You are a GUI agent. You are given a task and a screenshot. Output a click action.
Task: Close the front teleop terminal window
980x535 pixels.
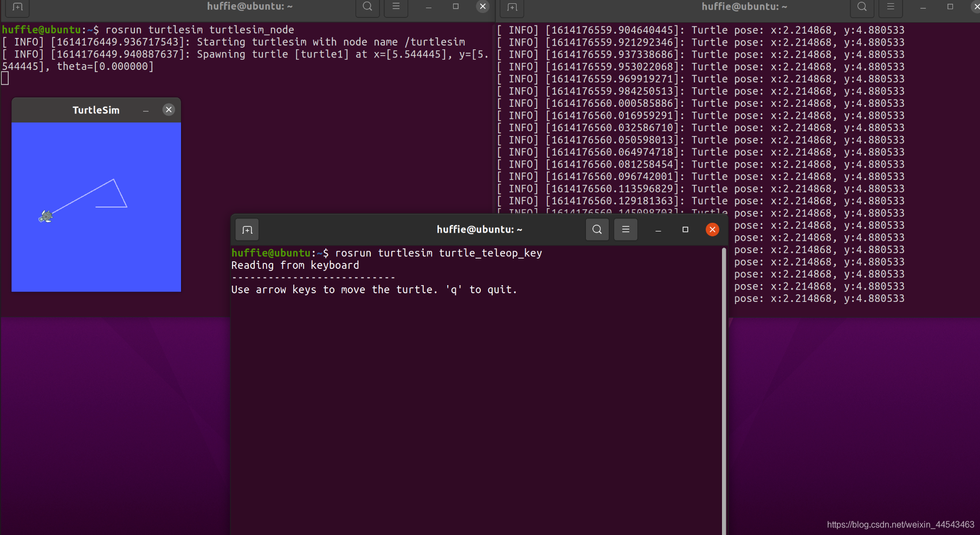point(712,230)
